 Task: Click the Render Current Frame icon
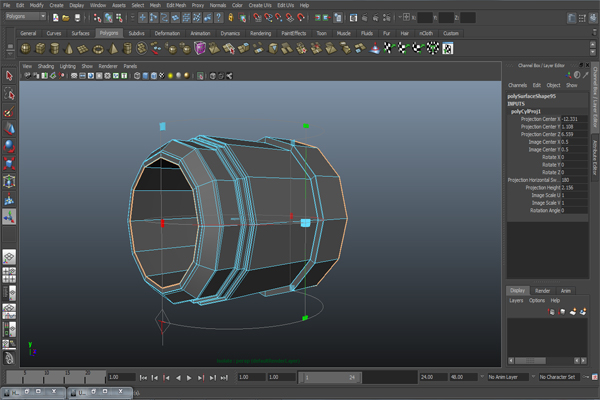click(x=365, y=18)
